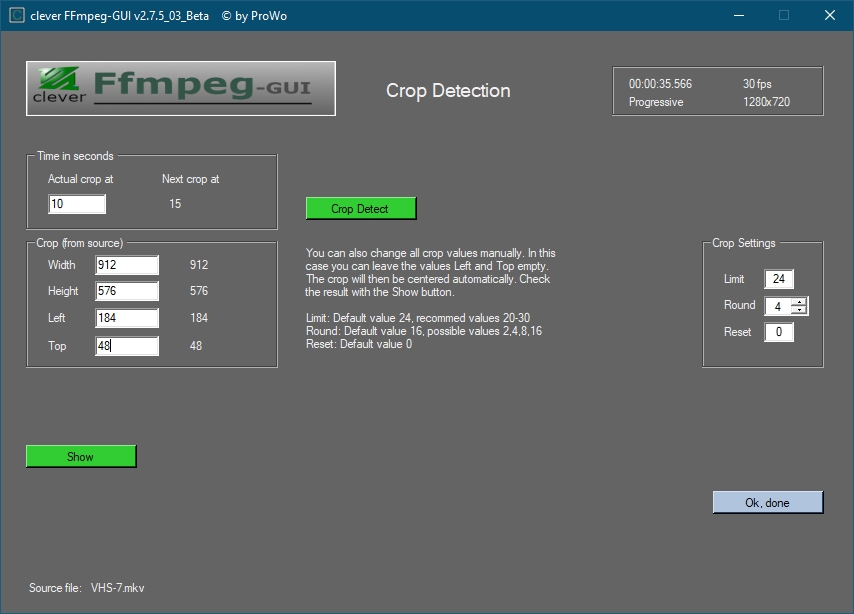This screenshot has width=854, height=614.
Task: Click the green Show button
Action: pyautogui.click(x=81, y=457)
